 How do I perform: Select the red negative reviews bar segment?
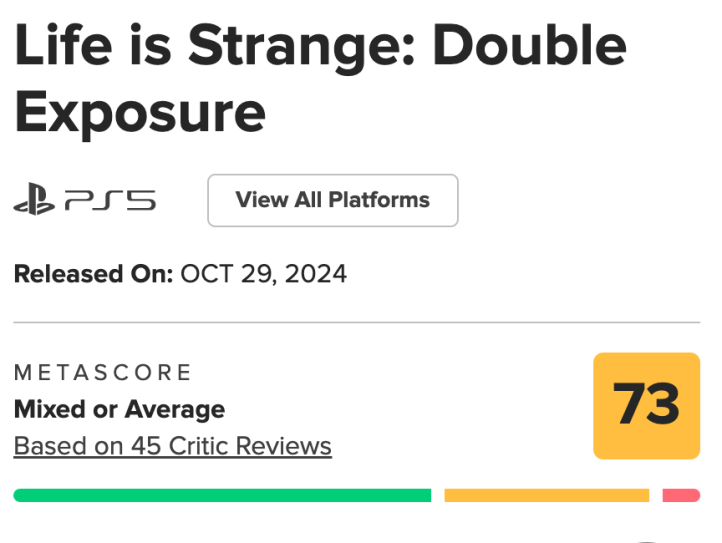click(x=681, y=495)
